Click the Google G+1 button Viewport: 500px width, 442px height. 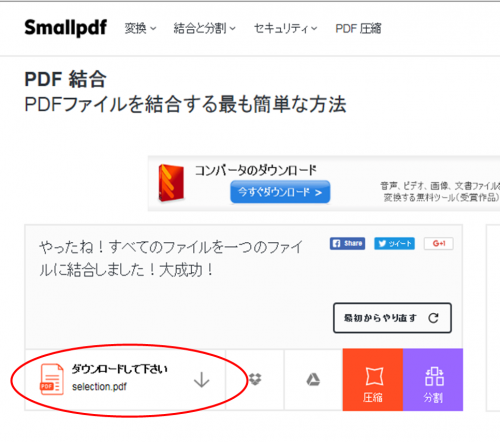tap(439, 244)
